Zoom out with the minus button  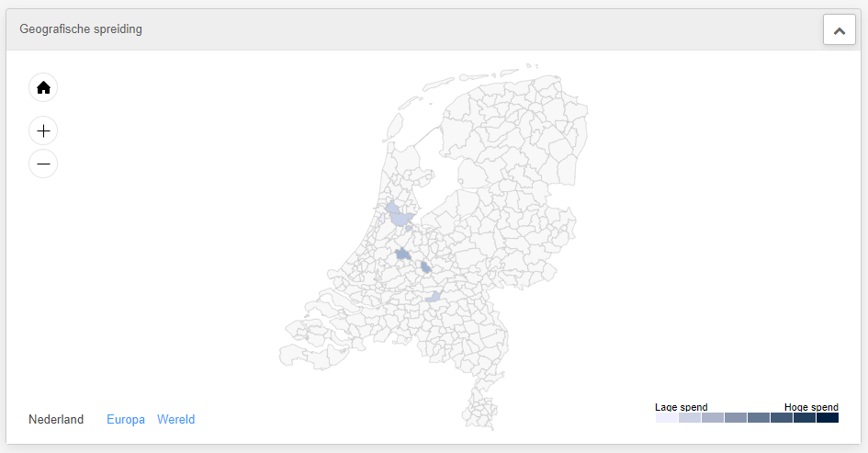[x=43, y=164]
